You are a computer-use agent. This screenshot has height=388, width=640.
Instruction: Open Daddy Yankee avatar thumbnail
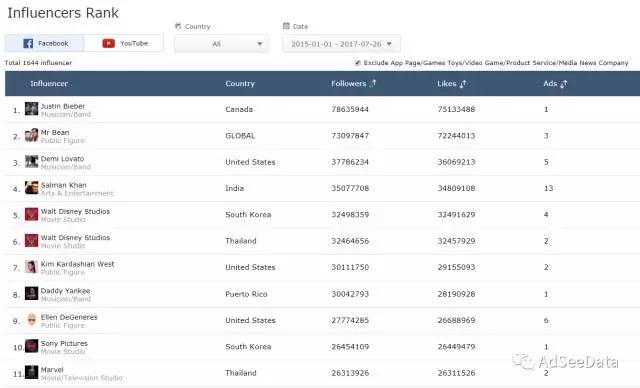(31, 293)
